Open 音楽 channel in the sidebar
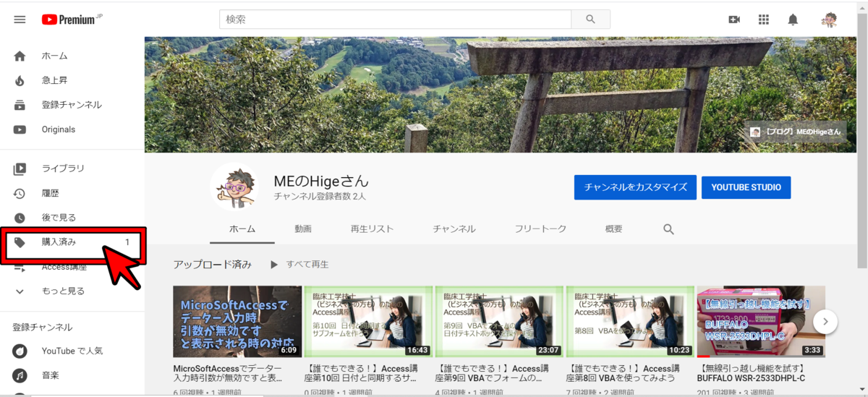 72,375
